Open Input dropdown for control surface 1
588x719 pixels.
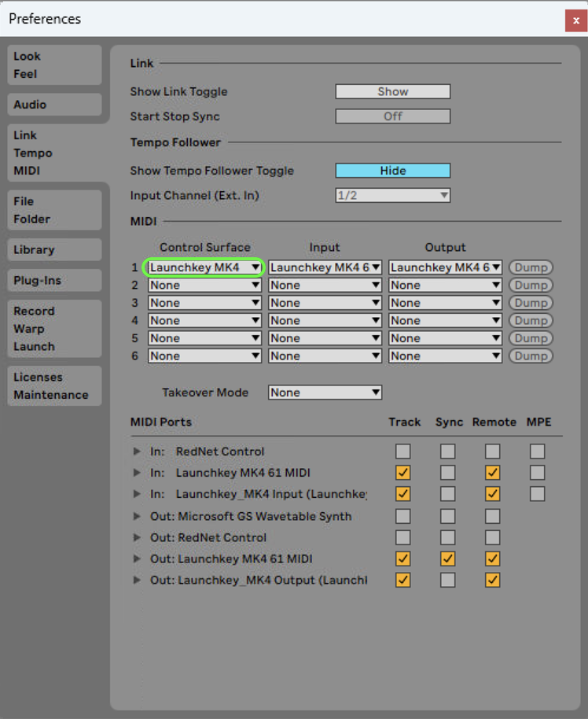click(x=325, y=267)
